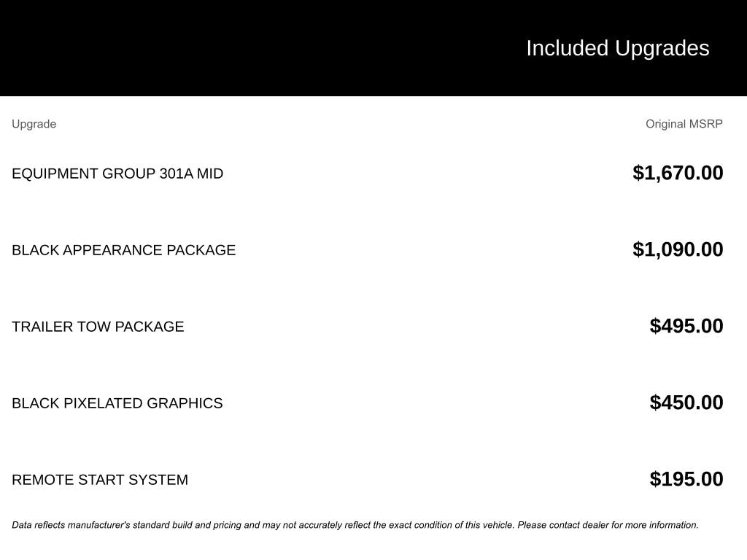Pick the Remote Start System label
747x560 pixels.
pos(100,480)
